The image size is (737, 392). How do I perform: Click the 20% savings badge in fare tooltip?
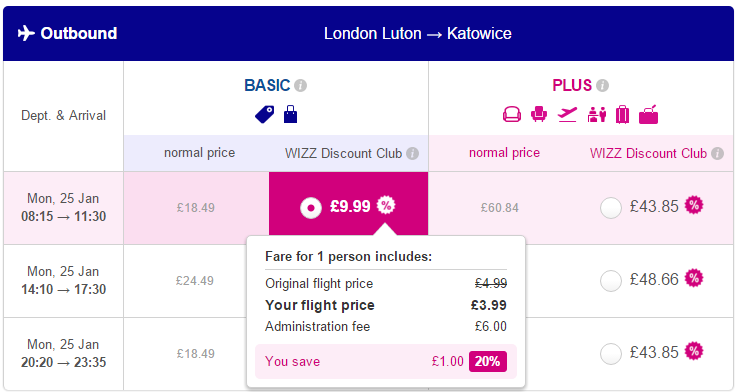coord(487,361)
